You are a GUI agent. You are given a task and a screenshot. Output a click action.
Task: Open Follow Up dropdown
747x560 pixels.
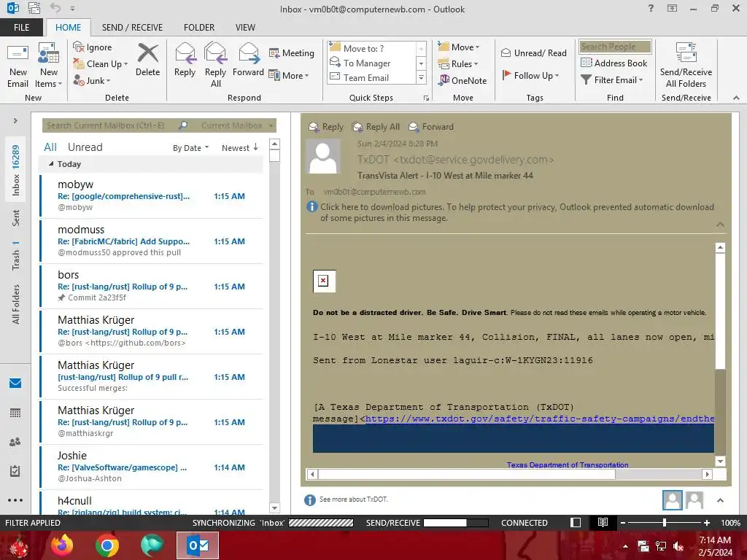(530, 75)
